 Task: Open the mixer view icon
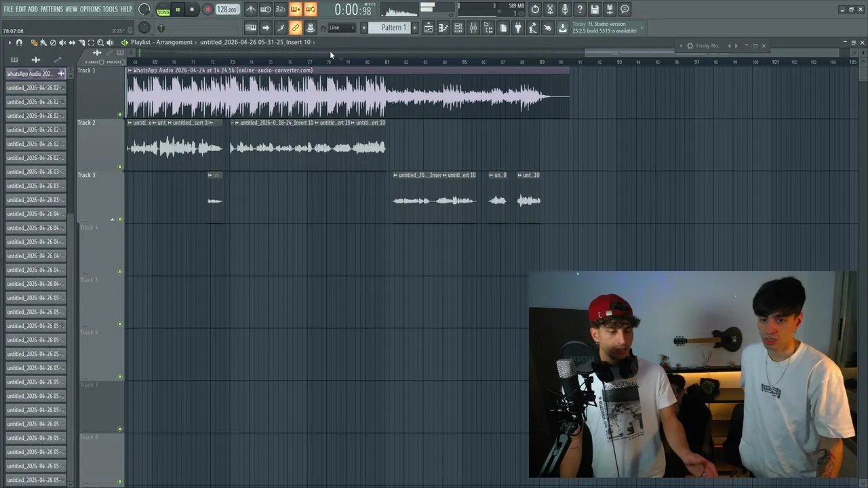[x=473, y=28]
